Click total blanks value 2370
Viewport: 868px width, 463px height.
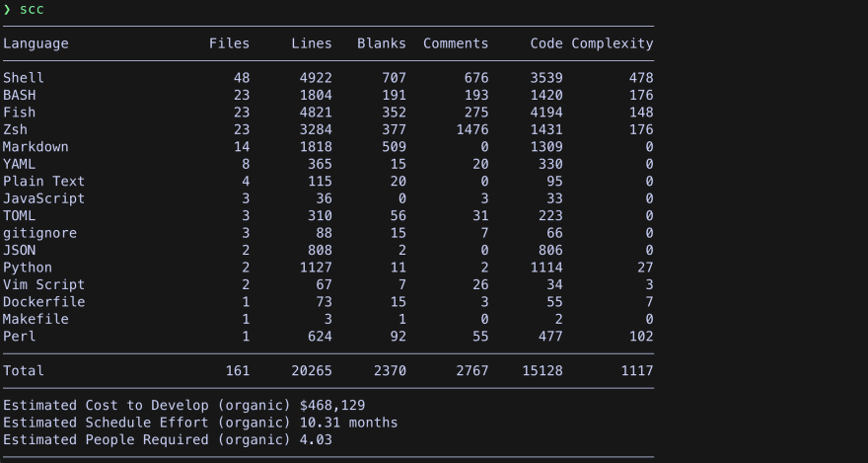click(390, 370)
